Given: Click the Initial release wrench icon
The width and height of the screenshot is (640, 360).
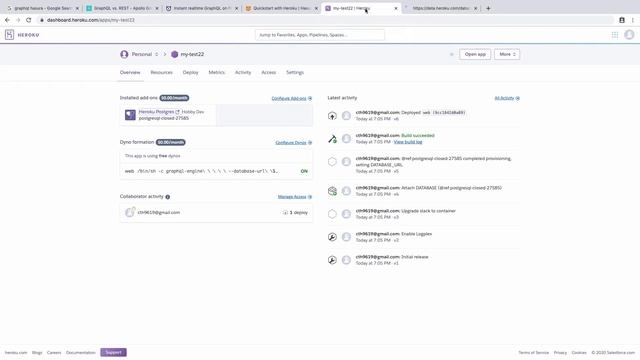Looking at the screenshot, I should click(332, 260).
